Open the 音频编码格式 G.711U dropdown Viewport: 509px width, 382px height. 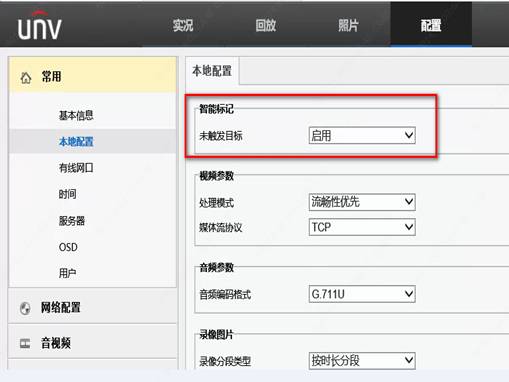point(362,294)
